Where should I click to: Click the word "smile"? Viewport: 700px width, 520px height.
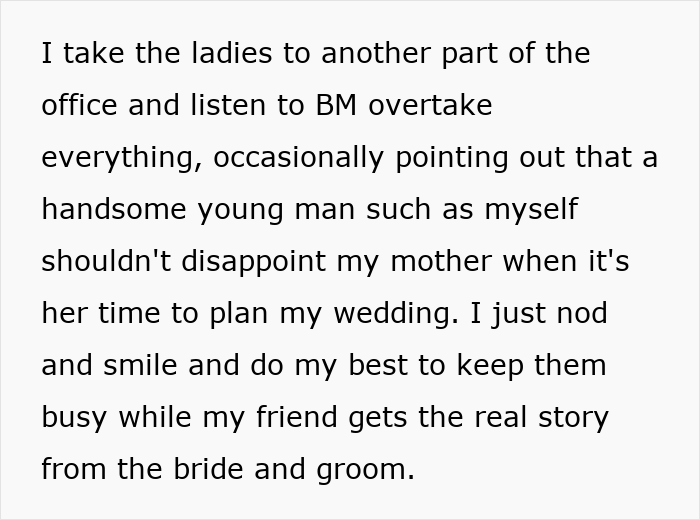point(150,366)
